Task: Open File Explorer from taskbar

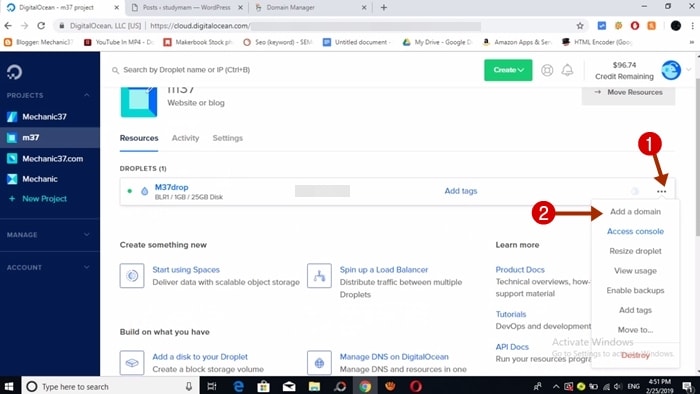Action: pos(314,386)
